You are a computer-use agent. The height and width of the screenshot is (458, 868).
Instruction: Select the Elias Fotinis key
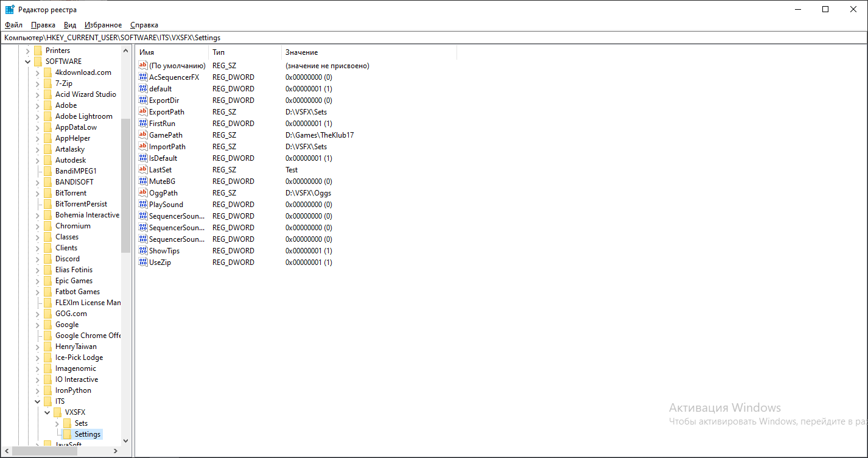[x=74, y=270]
